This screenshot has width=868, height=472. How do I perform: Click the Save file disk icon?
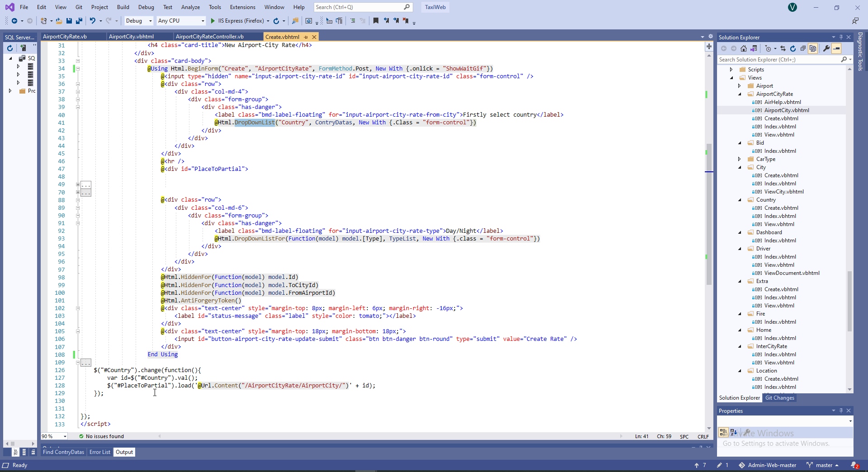tap(69, 21)
